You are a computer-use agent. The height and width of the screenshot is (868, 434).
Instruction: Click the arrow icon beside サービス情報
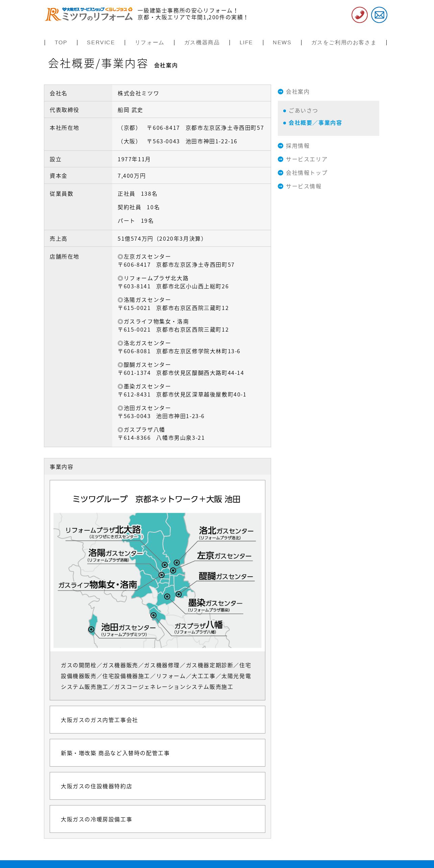pyautogui.click(x=281, y=186)
